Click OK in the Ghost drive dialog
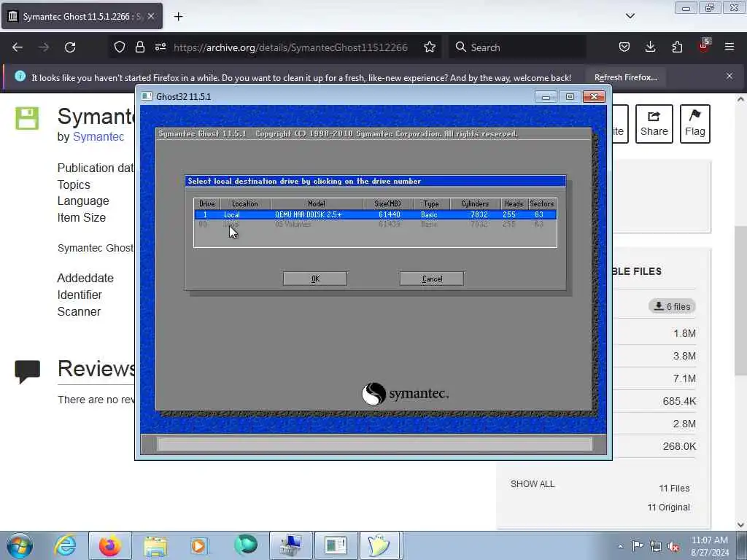747x560 pixels. pyautogui.click(x=315, y=279)
